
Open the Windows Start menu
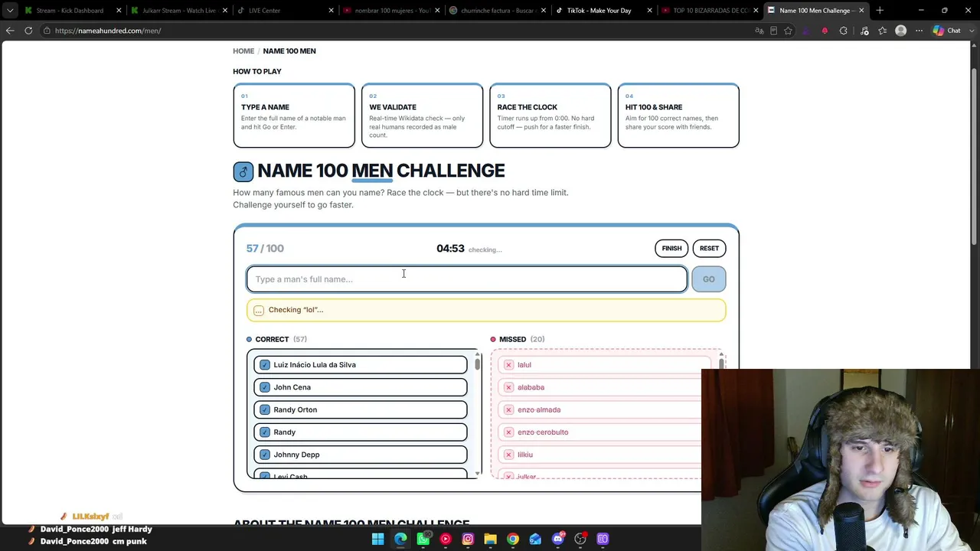(378, 539)
